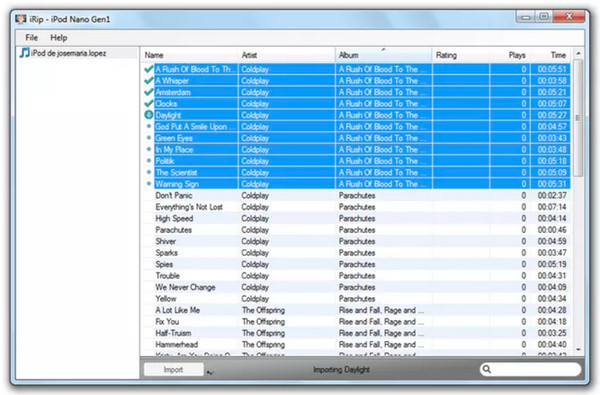Click pending dot beside Politik
This screenshot has height=395, width=600.
click(149, 160)
